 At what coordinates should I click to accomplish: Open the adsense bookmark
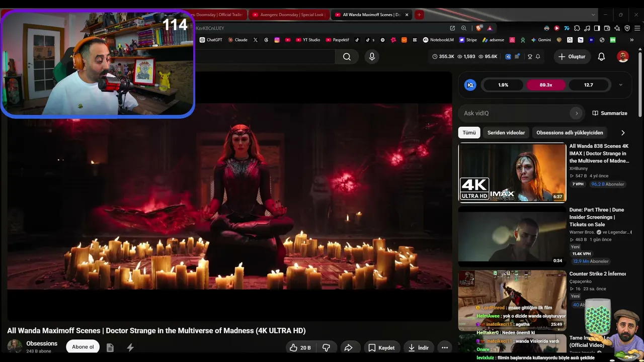tap(493, 40)
